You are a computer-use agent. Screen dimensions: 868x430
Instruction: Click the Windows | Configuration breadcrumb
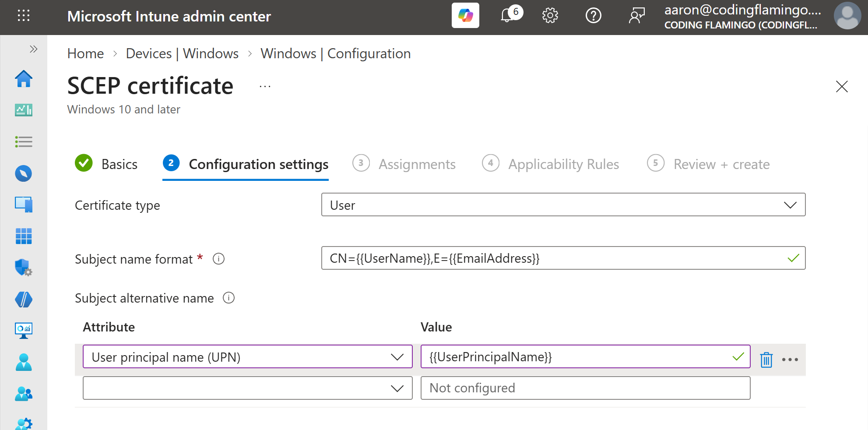click(336, 53)
